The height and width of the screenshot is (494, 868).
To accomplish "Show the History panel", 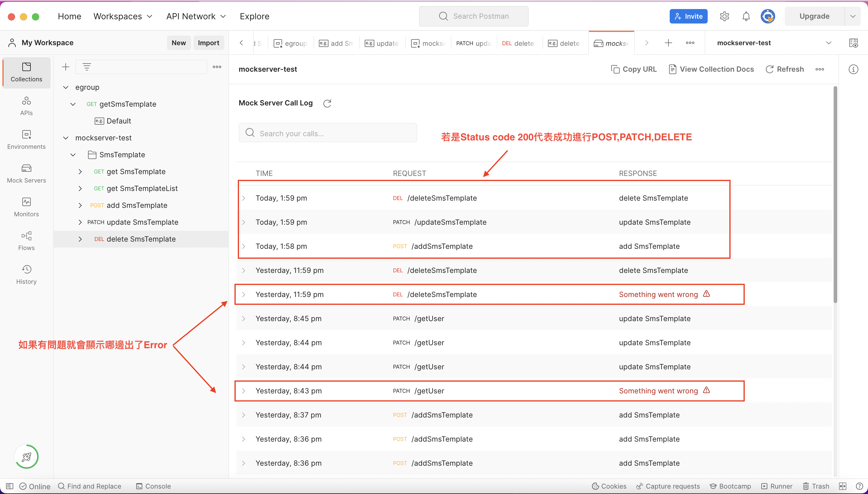I will (x=26, y=274).
